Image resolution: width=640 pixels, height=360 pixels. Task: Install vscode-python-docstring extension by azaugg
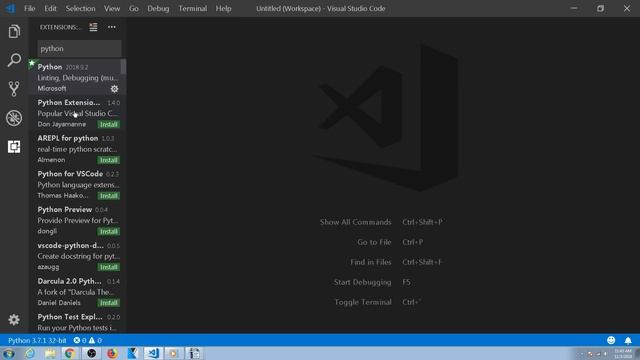point(109,267)
